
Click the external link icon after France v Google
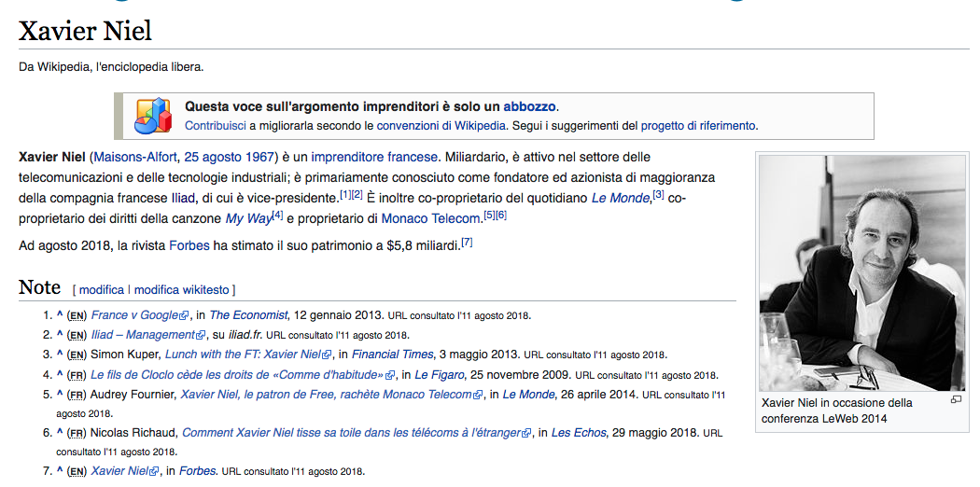185,316
